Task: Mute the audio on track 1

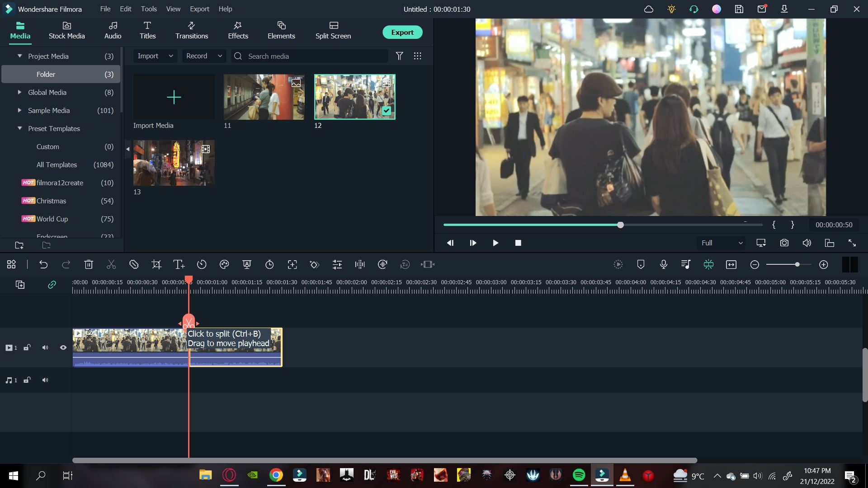Action: click(x=45, y=347)
